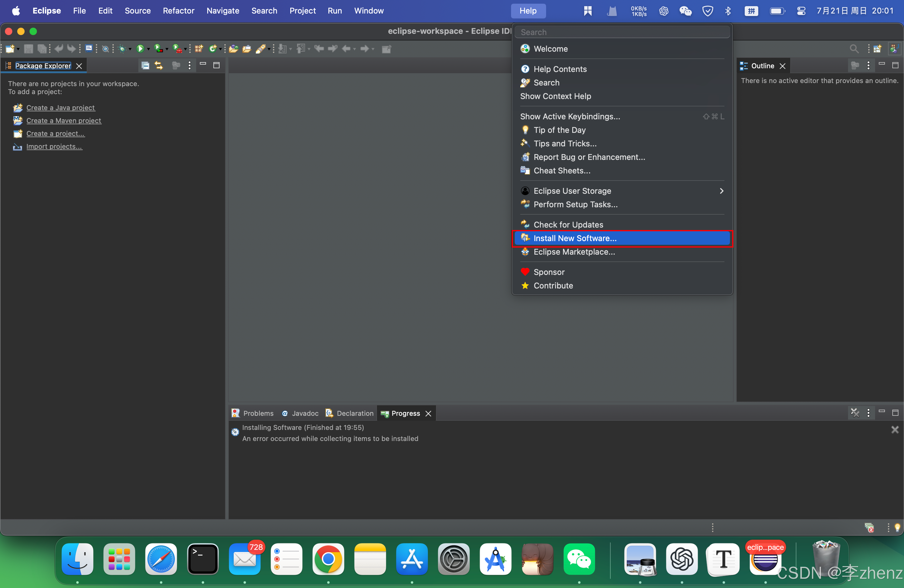Click the Collapse All icon in Package Explorer
Viewport: 904px width, 588px height.
(145, 65)
